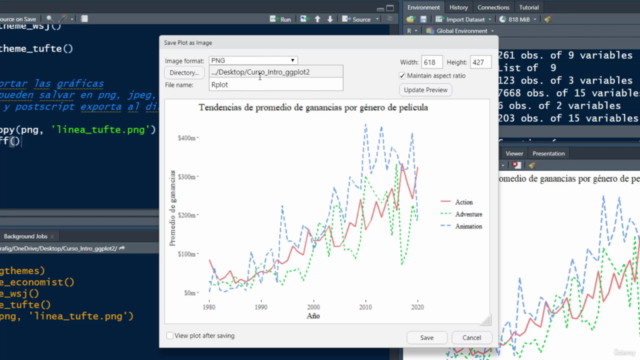Click the Update Preview button
Screen dimensions: 640x360
tap(425, 90)
